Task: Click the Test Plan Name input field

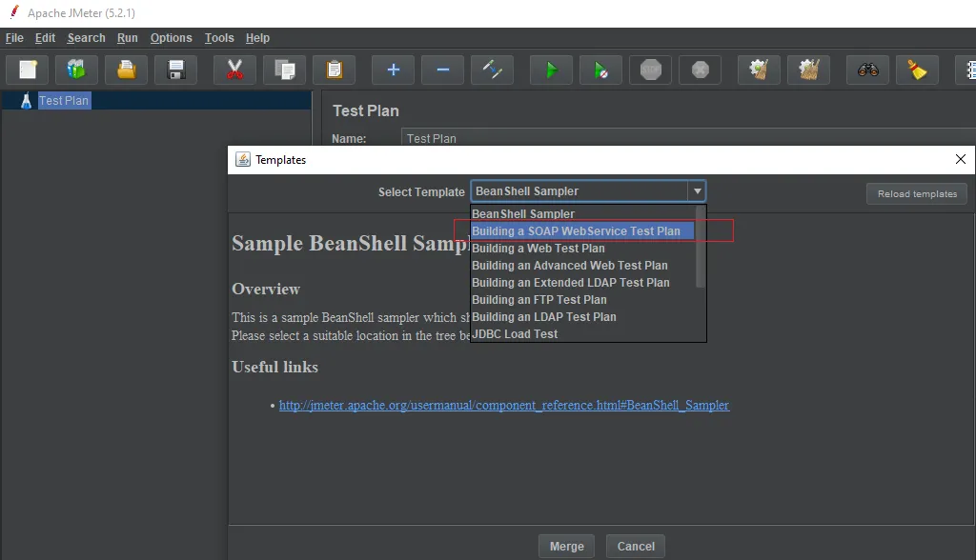Action: click(x=688, y=138)
